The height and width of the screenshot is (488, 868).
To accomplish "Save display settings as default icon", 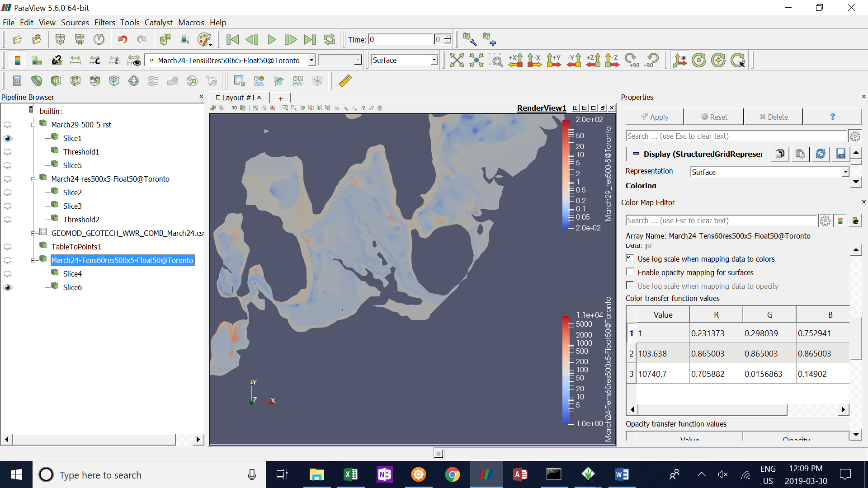I will point(840,154).
